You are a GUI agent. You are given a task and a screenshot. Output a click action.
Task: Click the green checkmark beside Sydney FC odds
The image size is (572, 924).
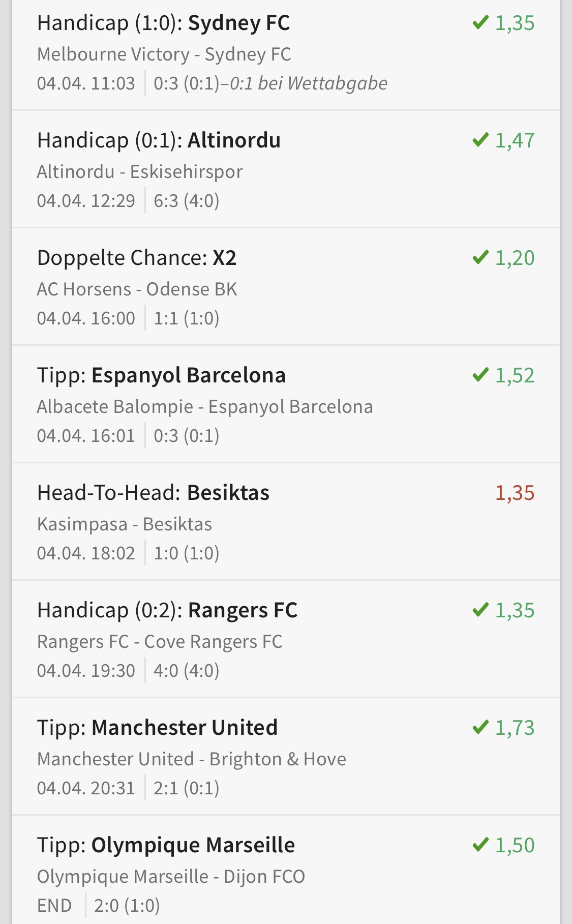click(480, 23)
